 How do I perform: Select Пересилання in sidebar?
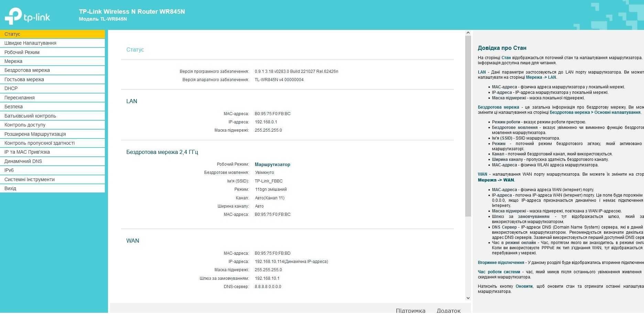point(52,98)
